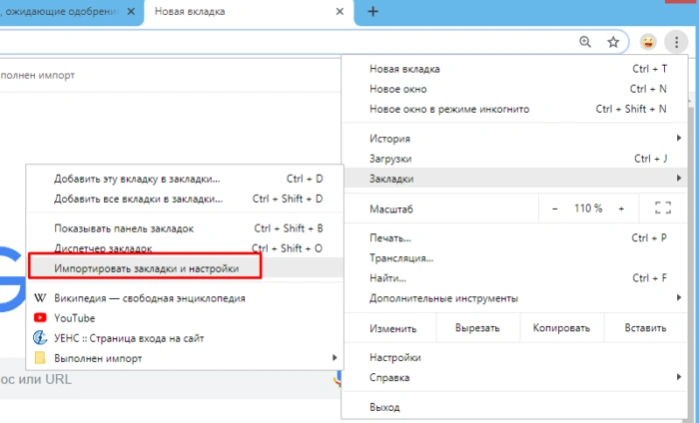Click the bookmark star icon in address bar
This screenshot has width=699, height=423.
(x=613, y=42)
